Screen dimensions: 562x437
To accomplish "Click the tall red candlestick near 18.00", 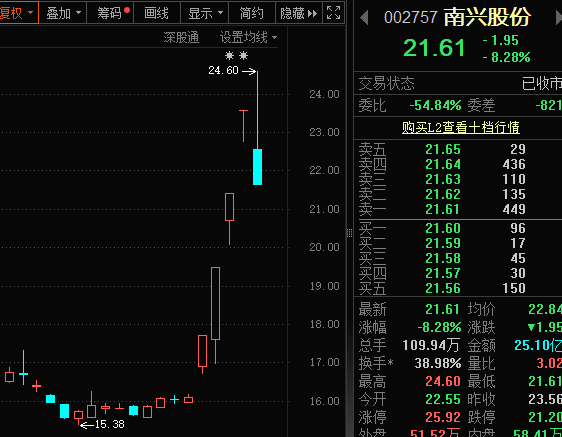I will point(215,303).
